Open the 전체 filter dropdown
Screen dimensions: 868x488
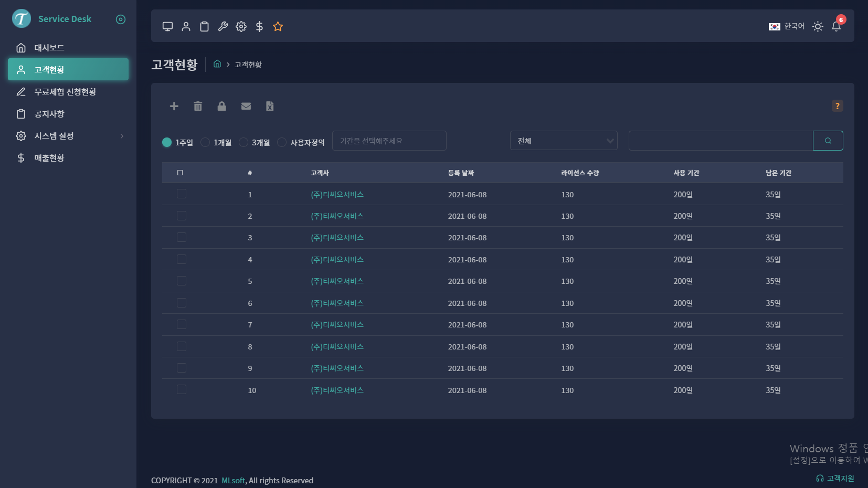(x=564, y=141)
